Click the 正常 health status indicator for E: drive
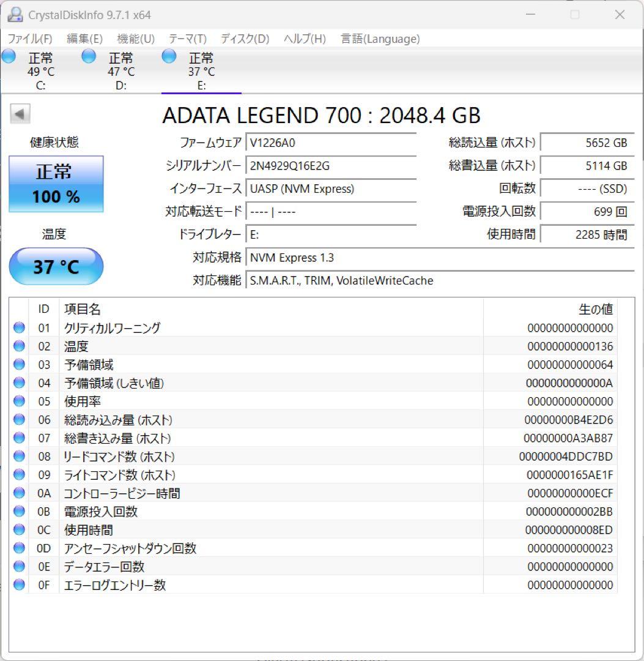The height and width of the screenshot is (661, 644). (x=56, y=184)
